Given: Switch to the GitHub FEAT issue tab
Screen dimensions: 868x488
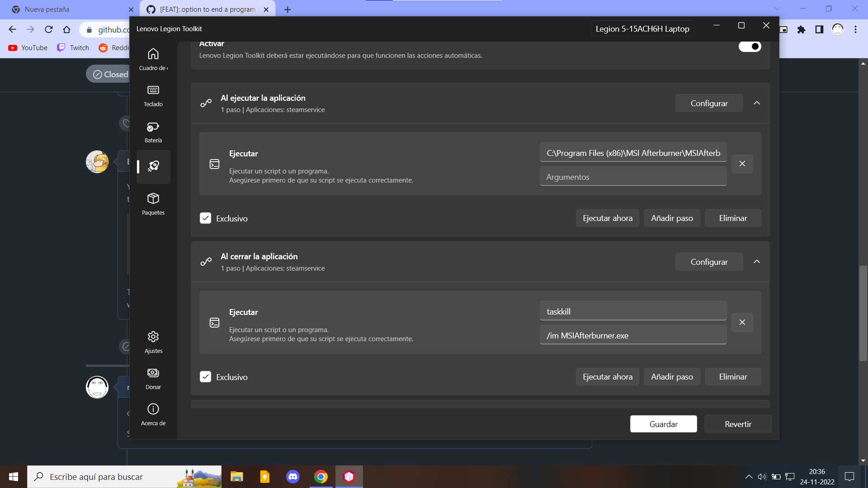Looking at the screenshot, I should pos(203,9).
